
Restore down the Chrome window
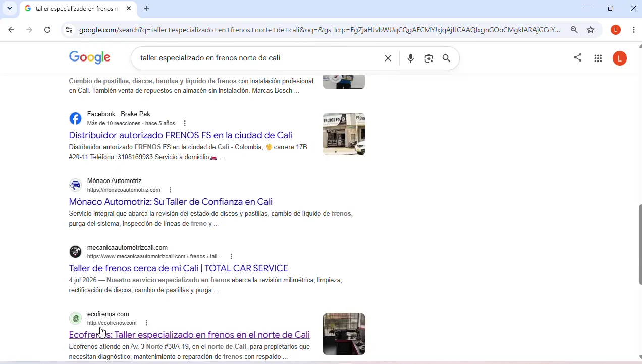click(x=611, y=8)
